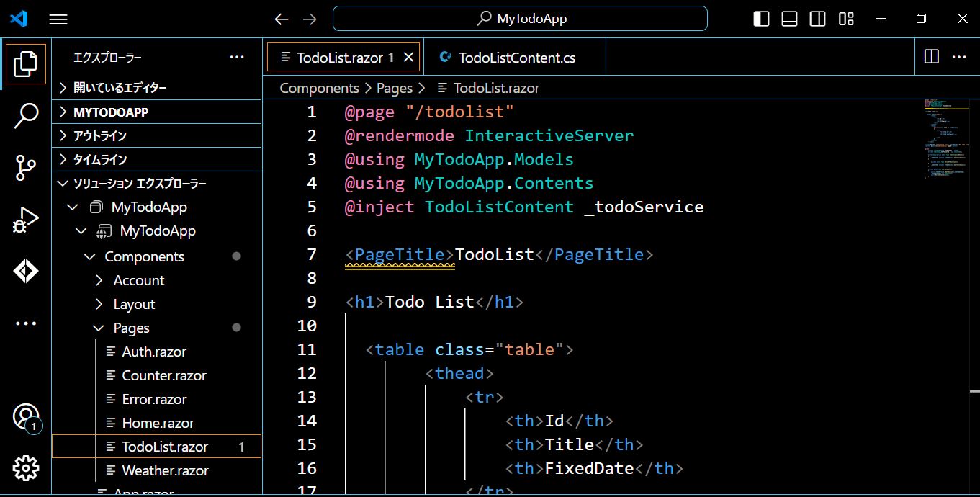
Task: Toggle the primary sidebar visibility
Action: click(x=760, y=19)
